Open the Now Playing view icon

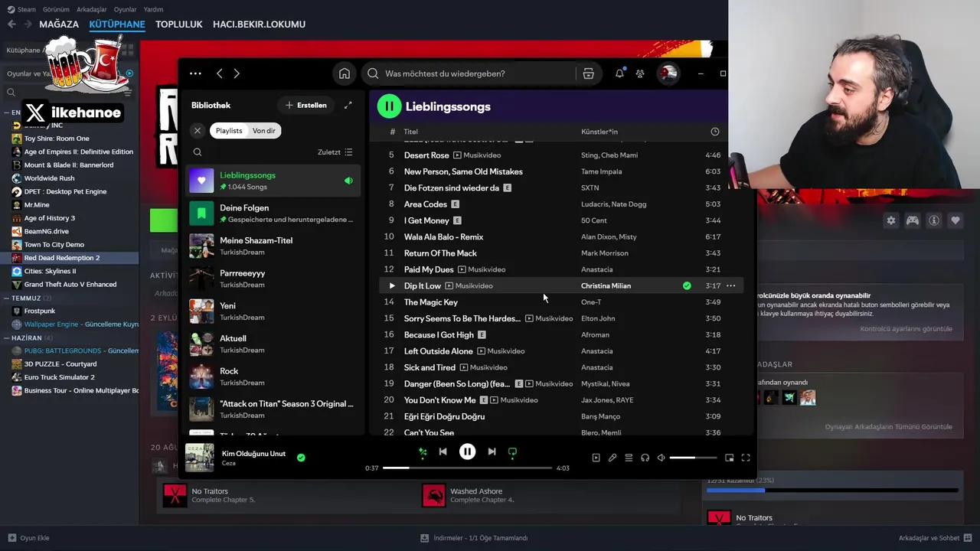(596, 458)
